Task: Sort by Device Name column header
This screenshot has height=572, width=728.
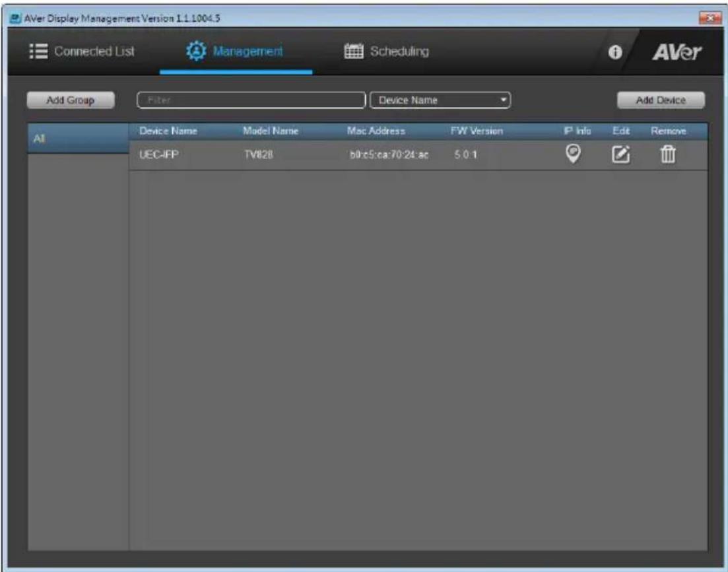Action: click(168, 131)
